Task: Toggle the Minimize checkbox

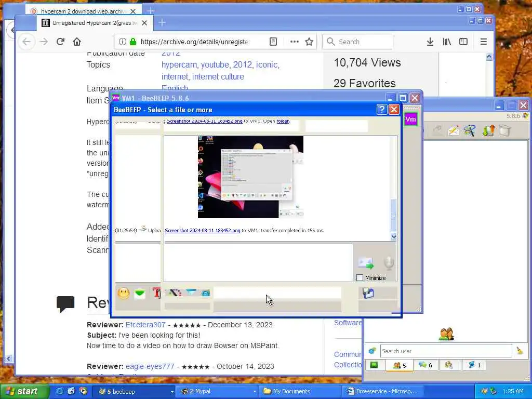Action: 360,278
